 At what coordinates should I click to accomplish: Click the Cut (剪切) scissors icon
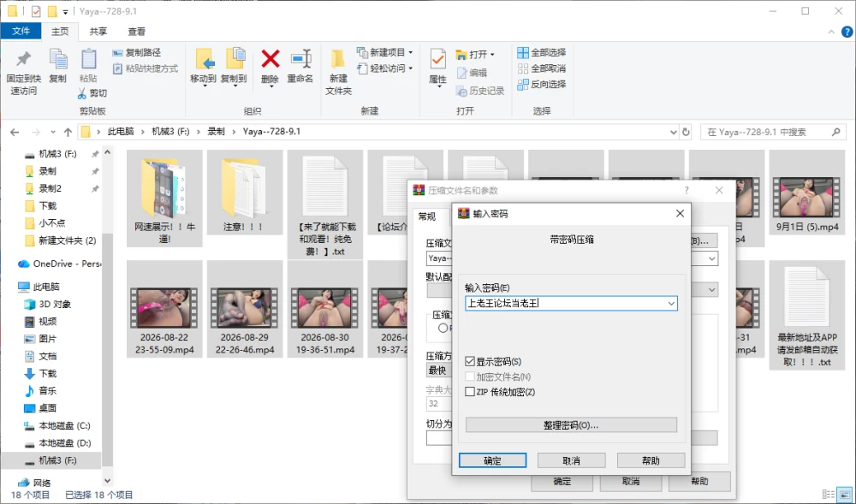(x=82, y=93)
